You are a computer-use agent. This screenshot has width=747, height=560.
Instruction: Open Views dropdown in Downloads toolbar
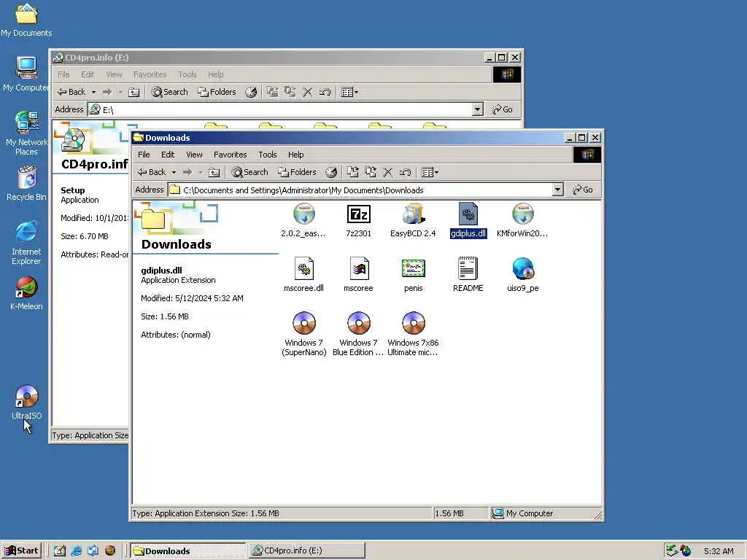[430, 172]
